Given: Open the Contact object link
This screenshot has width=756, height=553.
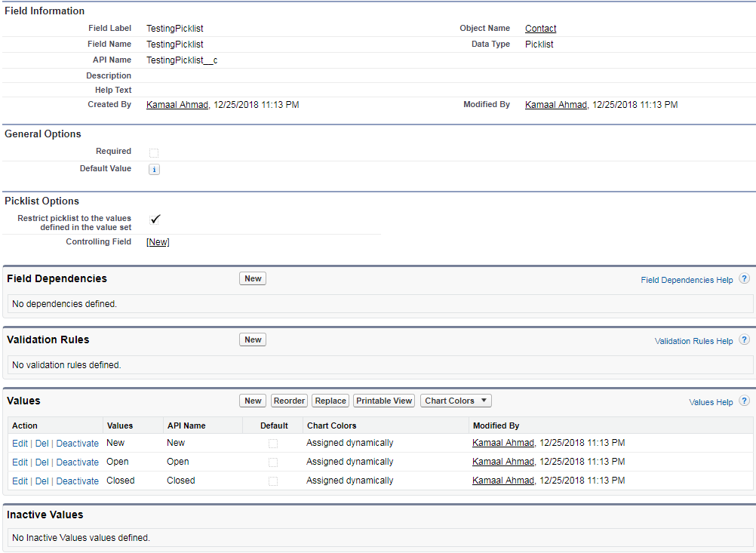Looking at the screenshot, I should (x=540, y=29).
